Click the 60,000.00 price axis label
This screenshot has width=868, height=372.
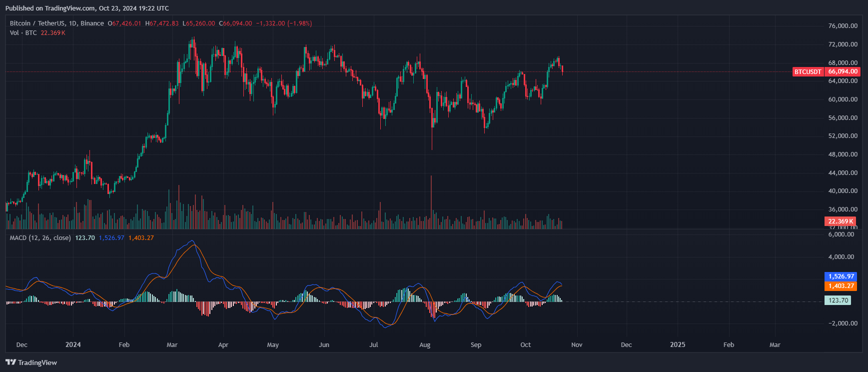[x=843, y=99]
